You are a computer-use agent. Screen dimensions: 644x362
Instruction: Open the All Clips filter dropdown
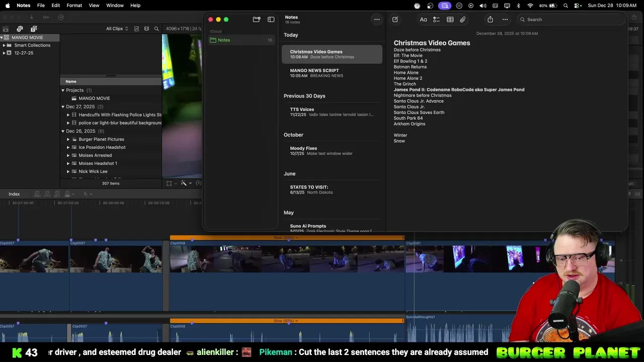pos(117,29)
